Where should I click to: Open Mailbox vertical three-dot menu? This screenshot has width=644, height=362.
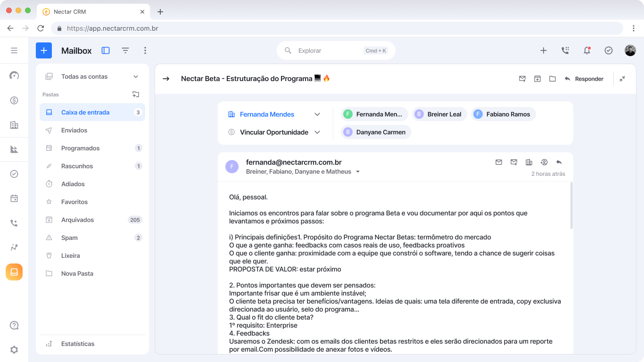click(x=145, y=50)
